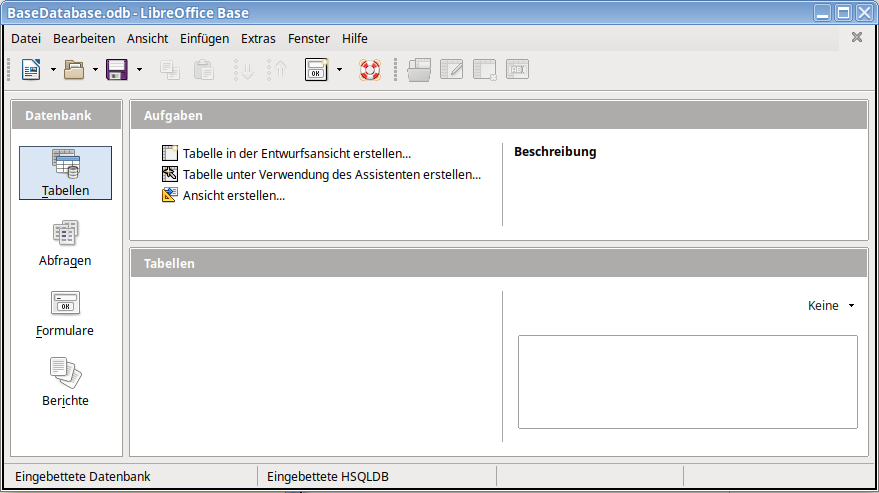Click the Open file folder icon
879x493 pixels.
74,69
